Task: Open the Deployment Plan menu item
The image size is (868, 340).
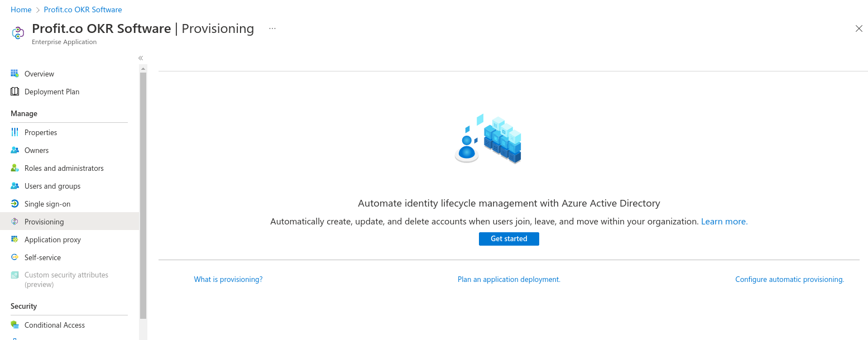Action: [x=69, y=92]
